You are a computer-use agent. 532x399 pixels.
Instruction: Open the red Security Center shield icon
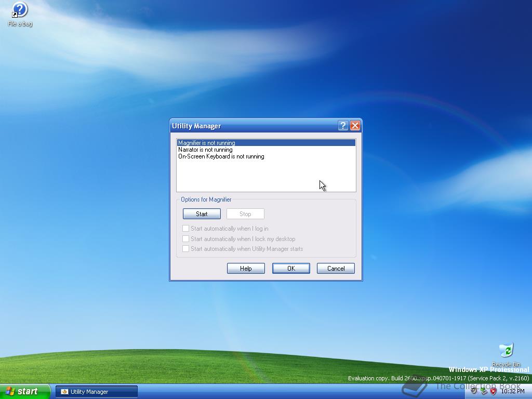(494, 391)
